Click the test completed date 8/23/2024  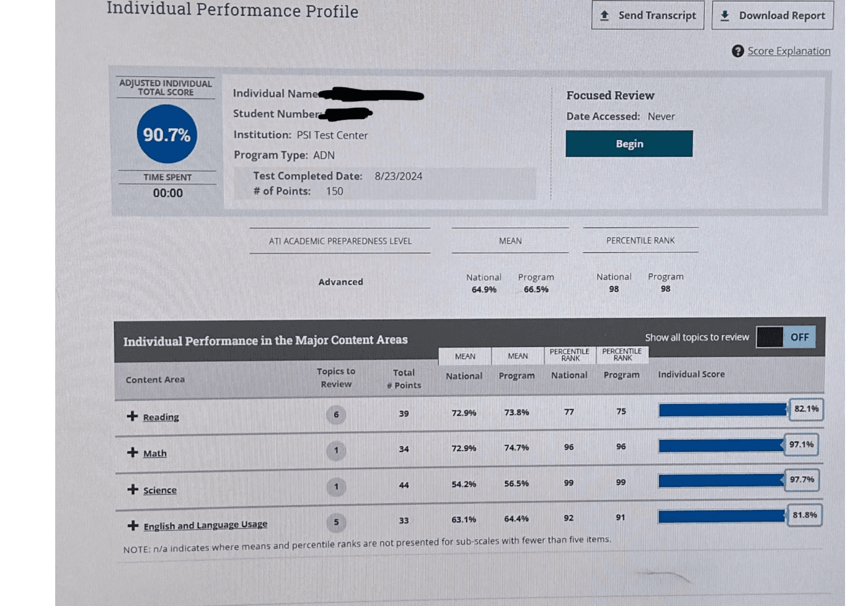(x=398, y=176)
